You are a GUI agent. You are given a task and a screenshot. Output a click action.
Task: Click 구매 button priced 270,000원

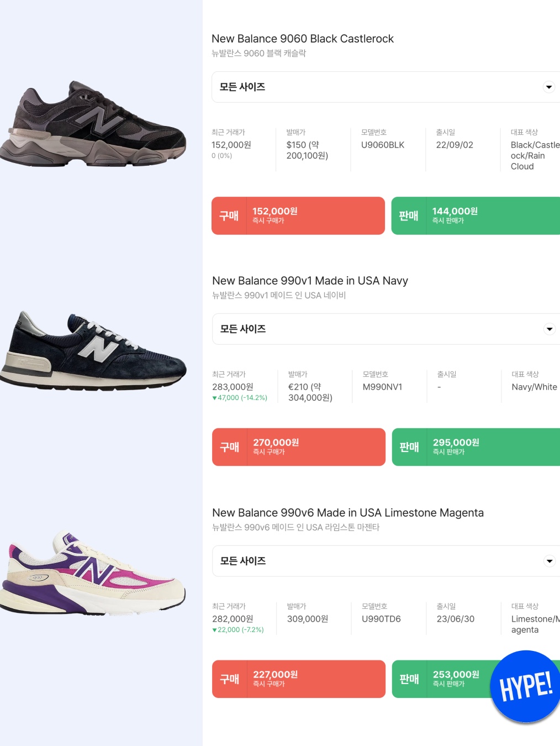pyautogui.click(x=299, y=447)
